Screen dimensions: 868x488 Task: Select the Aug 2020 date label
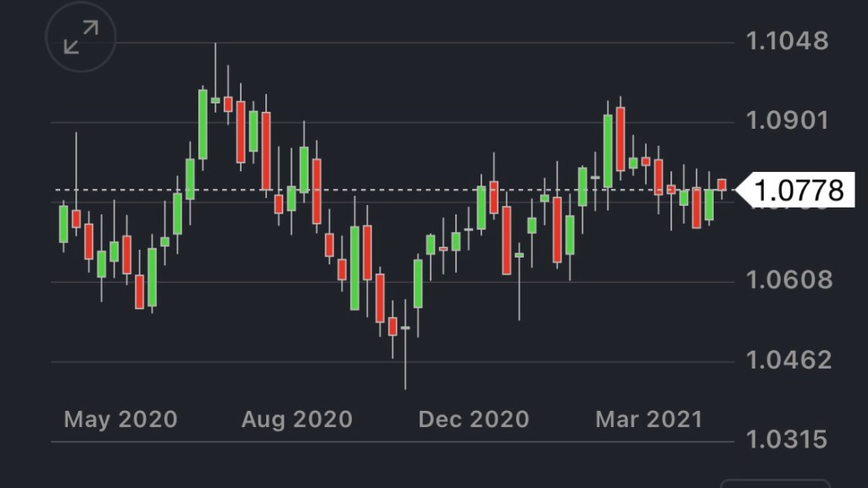point(297,419)
